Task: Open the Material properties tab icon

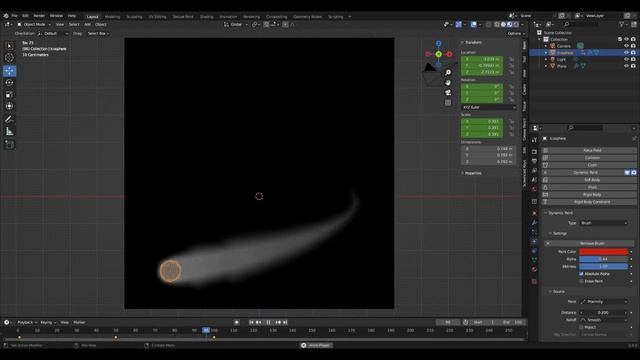Action: pyautogui.click(x=534, y=270)
